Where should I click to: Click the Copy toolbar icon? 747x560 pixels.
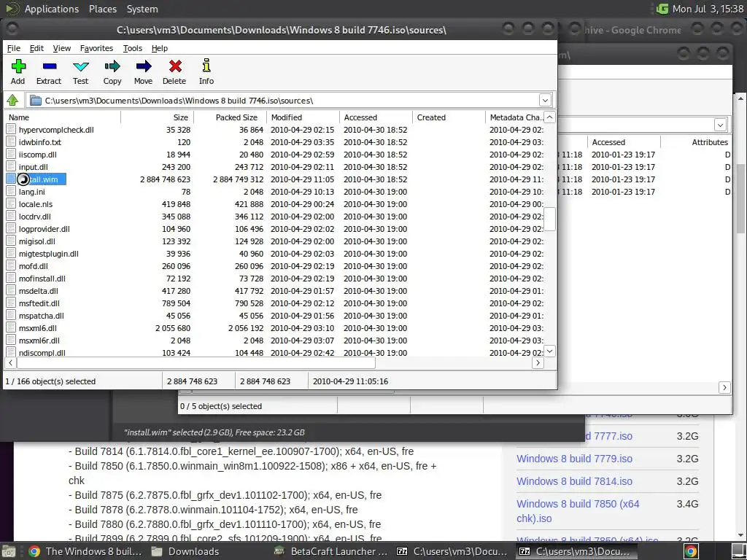112,66
